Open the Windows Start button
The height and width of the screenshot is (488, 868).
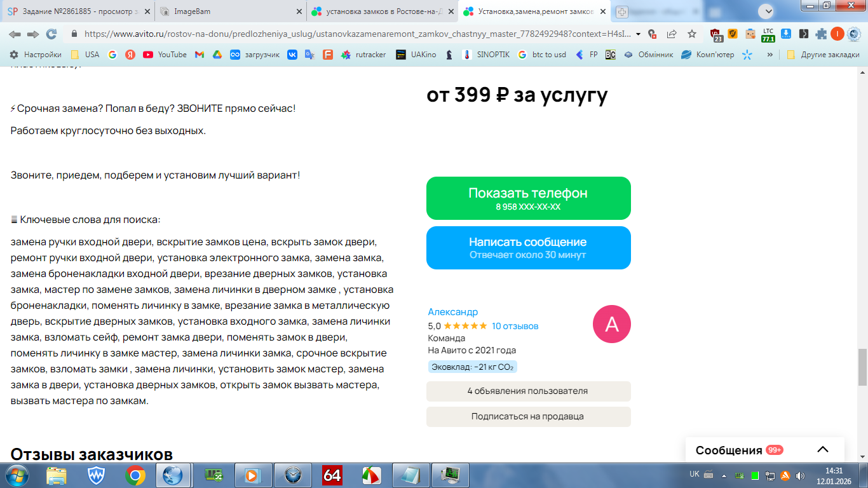point(16,475)
